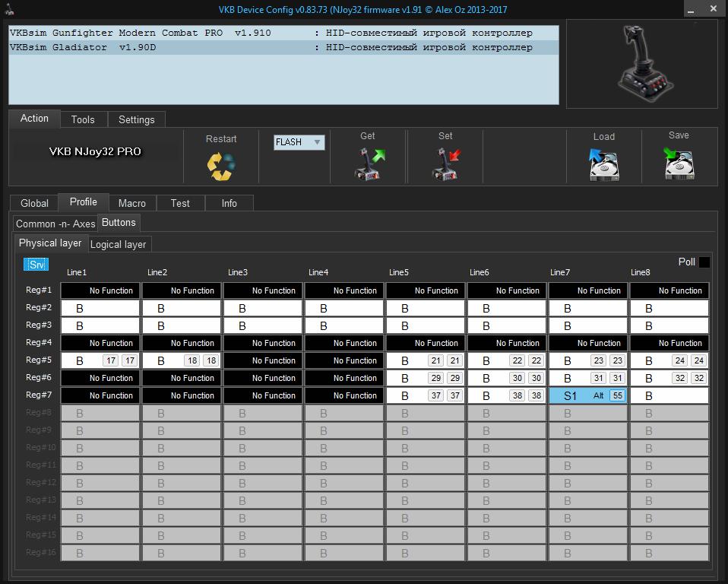Screen dimensions: 728x584
Task: Click Reg#2 Line8 B cell
Action: (x=669, y=309)
